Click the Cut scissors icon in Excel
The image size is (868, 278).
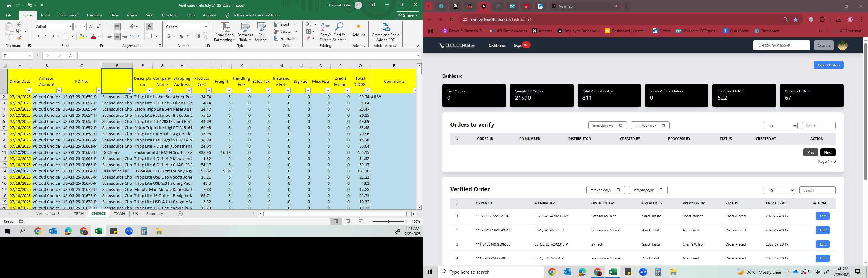[x=19, y=24]
